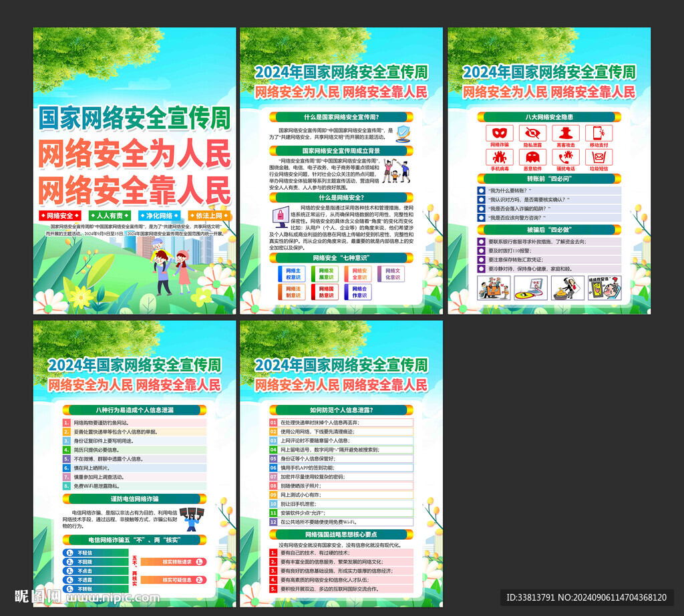Click the 国家网络安全宣传周成立背景 header
This screenshot has height=616, width=684.
(341, 150)
